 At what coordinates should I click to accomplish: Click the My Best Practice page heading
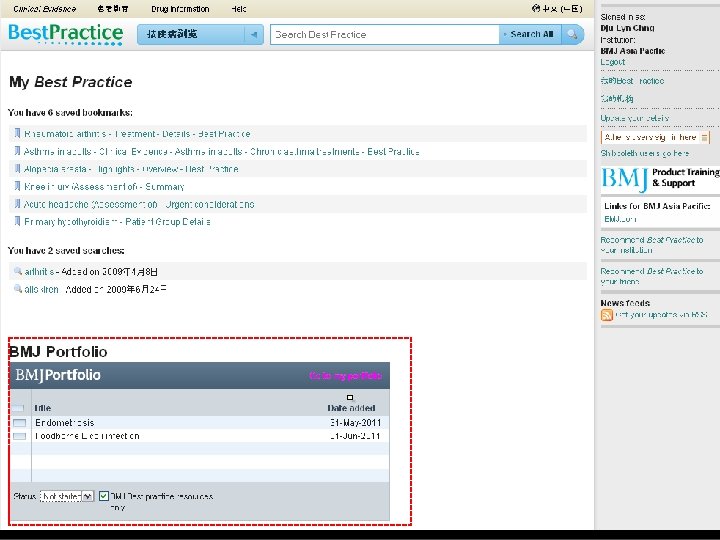(71, 82)
